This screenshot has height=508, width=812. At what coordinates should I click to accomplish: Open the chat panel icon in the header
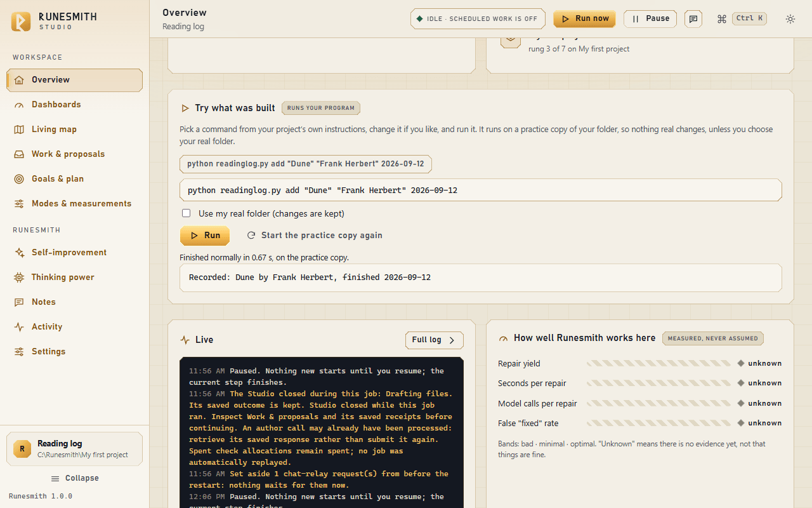693,19
